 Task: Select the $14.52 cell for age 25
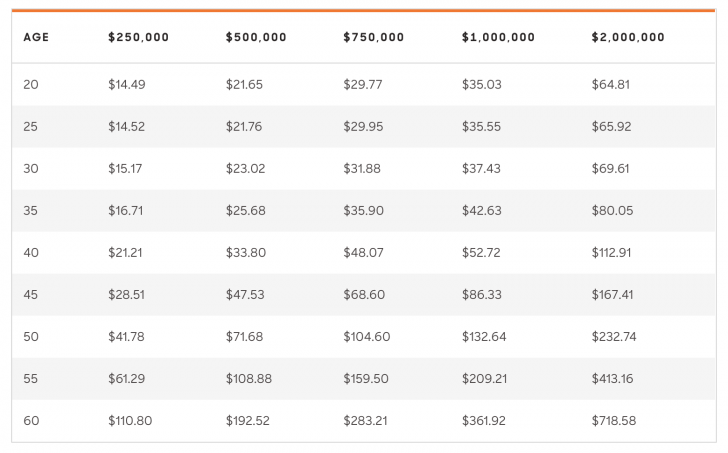[127, 127]
